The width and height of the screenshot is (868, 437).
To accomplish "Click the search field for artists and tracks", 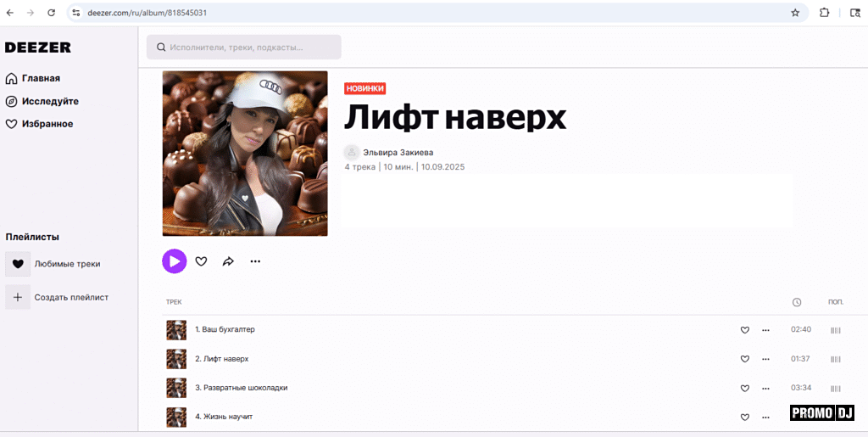I will (244, 48).
